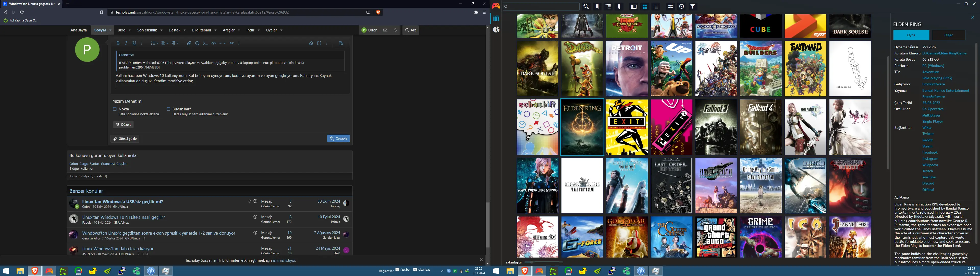This screenshot has width=980, height=276.
Task: Click the Playnite magnifier search button
Action: click(586, 6)
